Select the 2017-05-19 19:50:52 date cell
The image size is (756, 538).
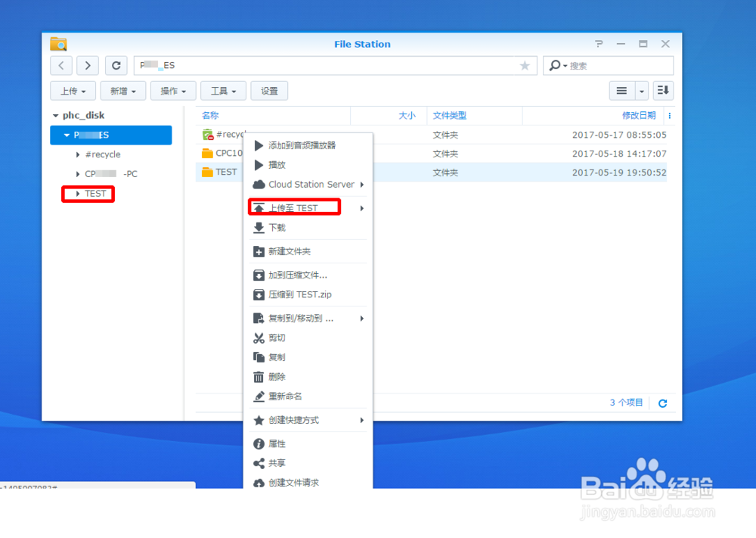[x=619, y=173]
